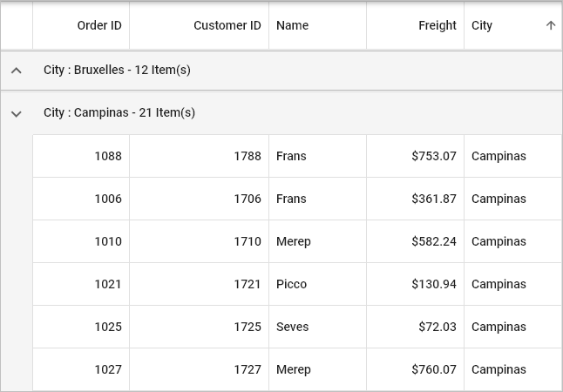The width and height of the screenshot is (563, 392).
Task: Select Order ID cell 1027
Action: 81,369
